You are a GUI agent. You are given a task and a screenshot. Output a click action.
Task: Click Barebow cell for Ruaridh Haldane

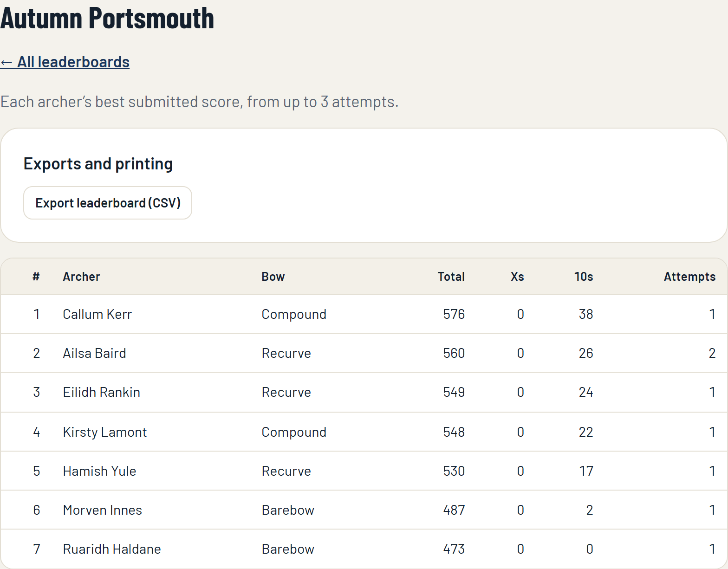(x=288, y=549)
